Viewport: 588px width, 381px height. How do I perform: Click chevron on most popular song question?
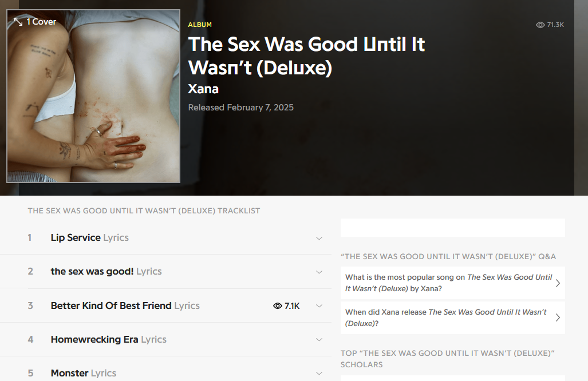coord(558,283)
